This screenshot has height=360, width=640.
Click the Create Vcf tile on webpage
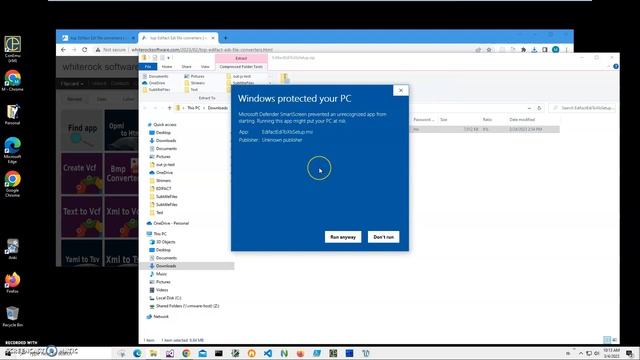[82, 173]
